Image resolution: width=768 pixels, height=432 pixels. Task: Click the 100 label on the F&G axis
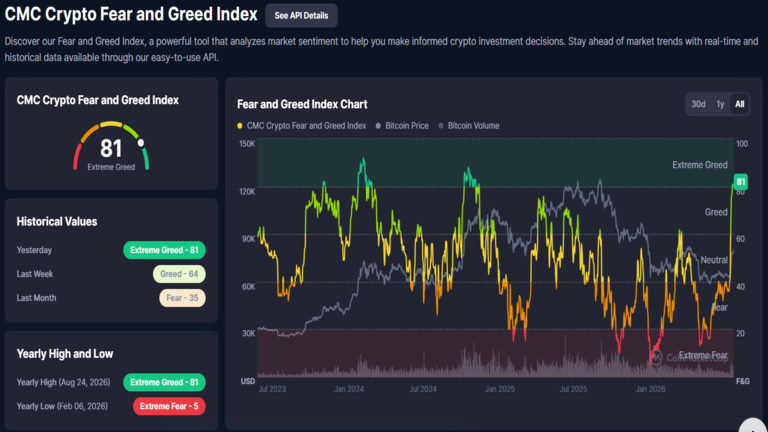click(742, 144)
